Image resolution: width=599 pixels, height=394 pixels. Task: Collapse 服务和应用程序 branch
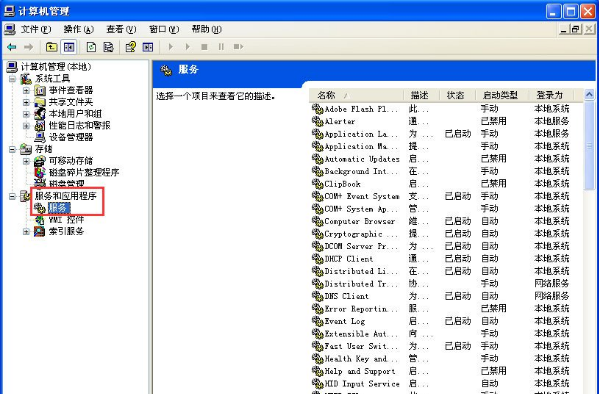tap(12, 196)
